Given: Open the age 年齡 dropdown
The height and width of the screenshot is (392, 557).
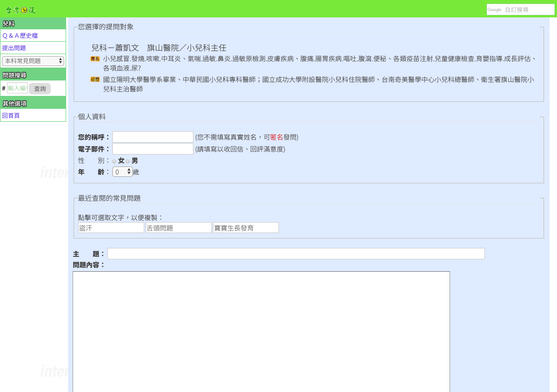Looking at the screenshot, I should click(x=122, y=172).
